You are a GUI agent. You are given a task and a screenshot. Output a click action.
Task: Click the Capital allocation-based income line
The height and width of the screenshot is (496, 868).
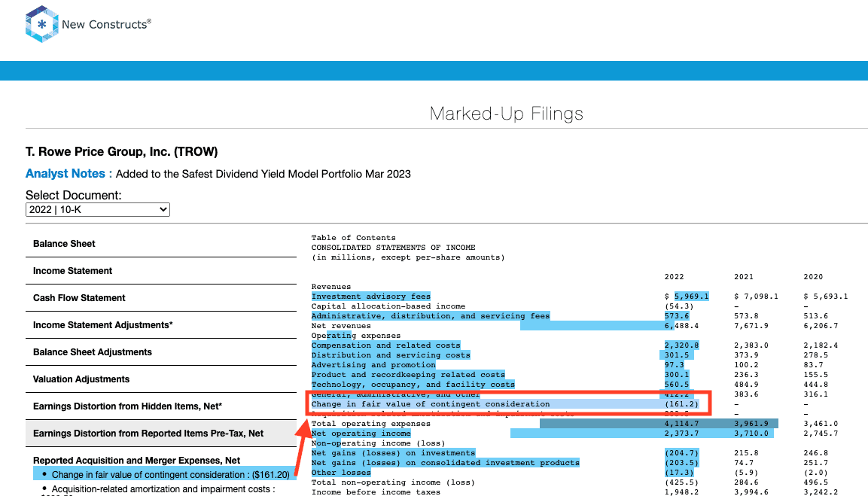click(x=388, y=306)
